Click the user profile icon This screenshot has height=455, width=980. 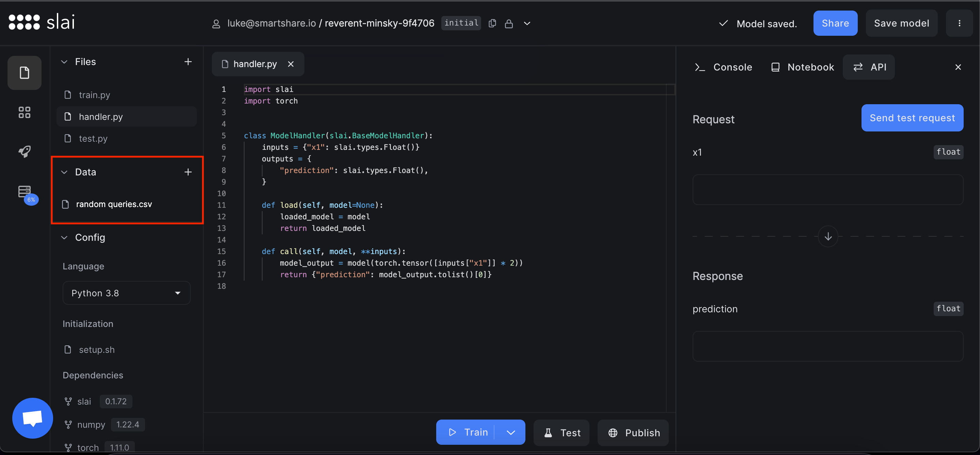[x=216, y=23]
